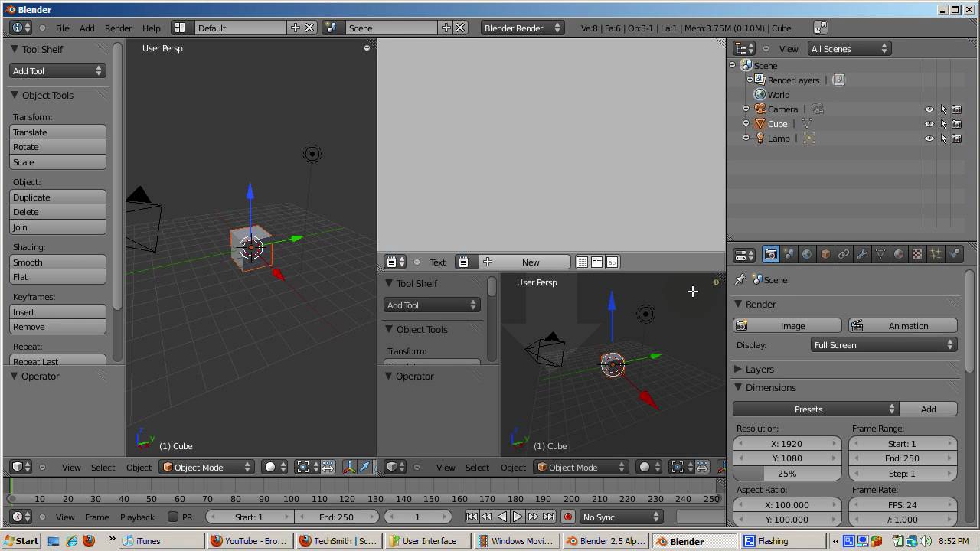Hide the Lamp in the viewport via eye icon
Image resolution: width=980 pixels, height=551 pixels.
click(929, 139)
